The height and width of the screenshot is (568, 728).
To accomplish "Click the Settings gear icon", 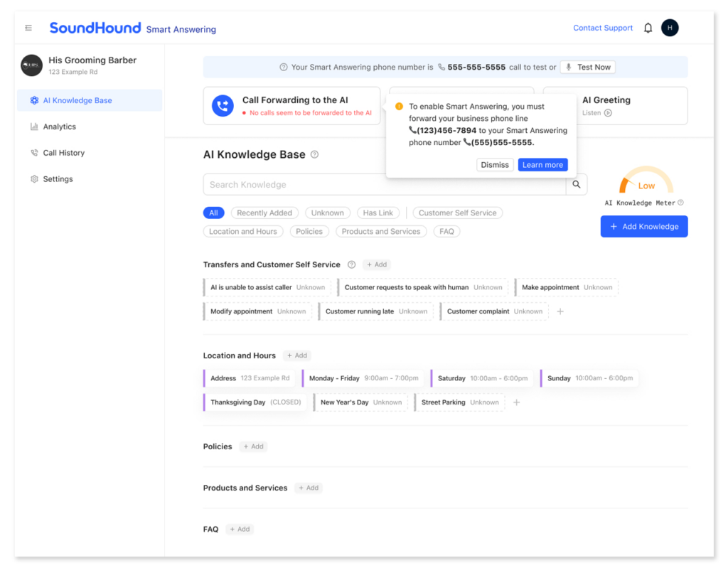I will coord(34,179).
